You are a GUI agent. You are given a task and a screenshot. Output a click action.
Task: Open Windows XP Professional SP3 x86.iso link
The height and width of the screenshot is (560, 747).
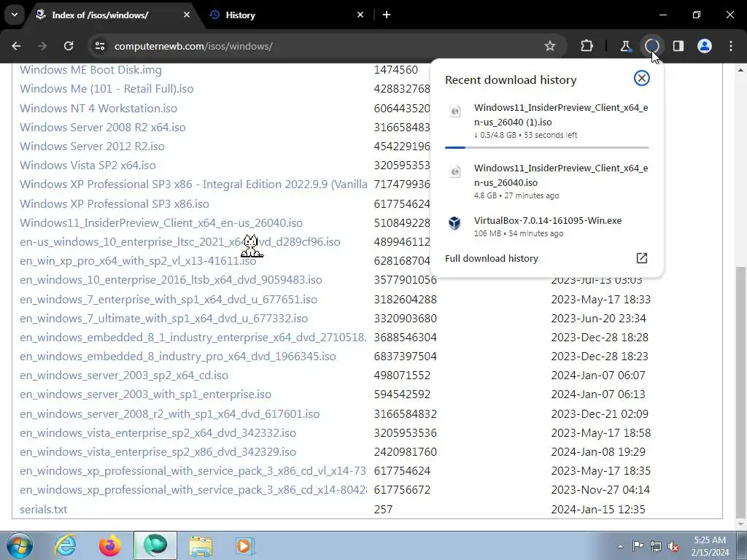pos(115,204)
